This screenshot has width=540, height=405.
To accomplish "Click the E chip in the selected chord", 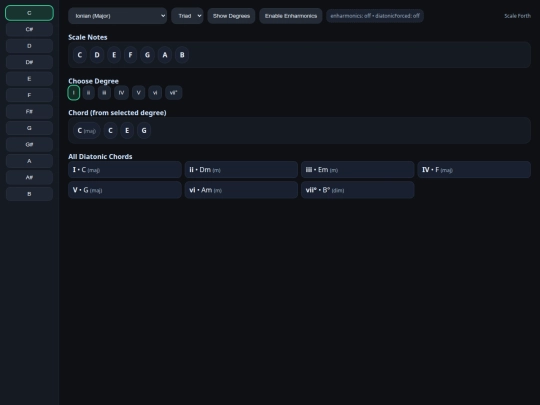I will [127, 131].
